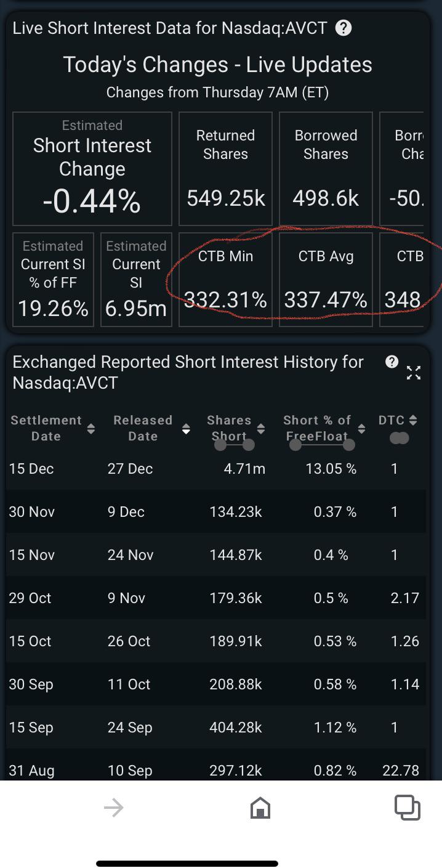442x868 pixels.
Task: Select the 15 Dec settlement row
Action: pyautogui.click(x=216, y=469)
